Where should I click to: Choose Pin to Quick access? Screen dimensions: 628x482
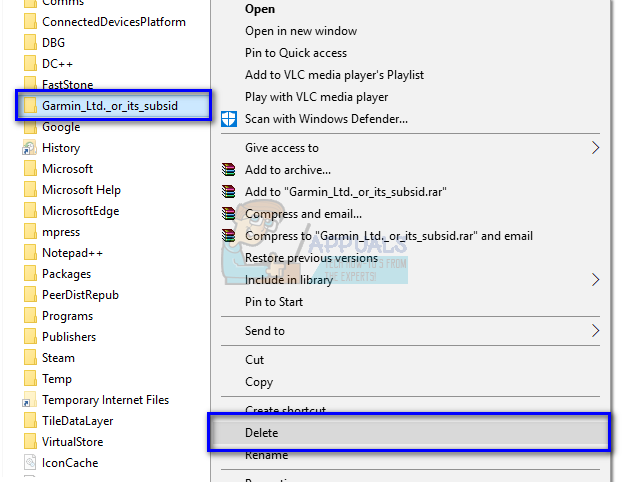(x=296, y=54)
